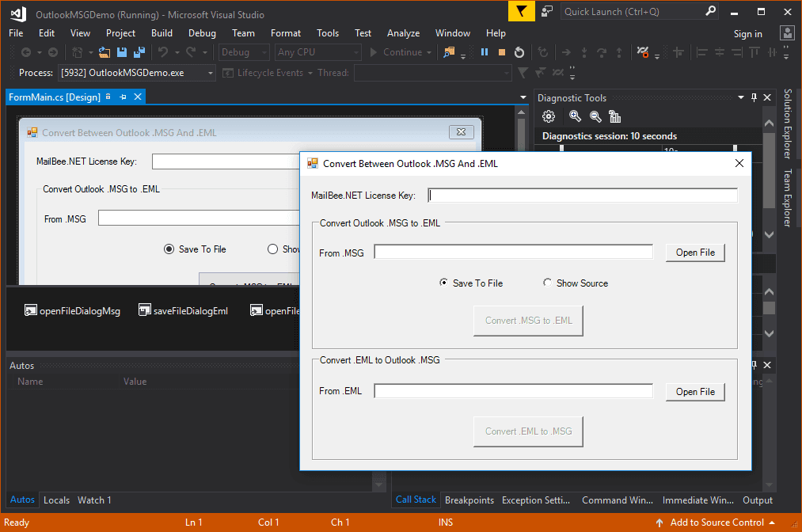Screen dimensions: 802x532
Task: Click the designer vertical scrollbar up arrow
Action: pyautogui.click(x=521, y=112)
